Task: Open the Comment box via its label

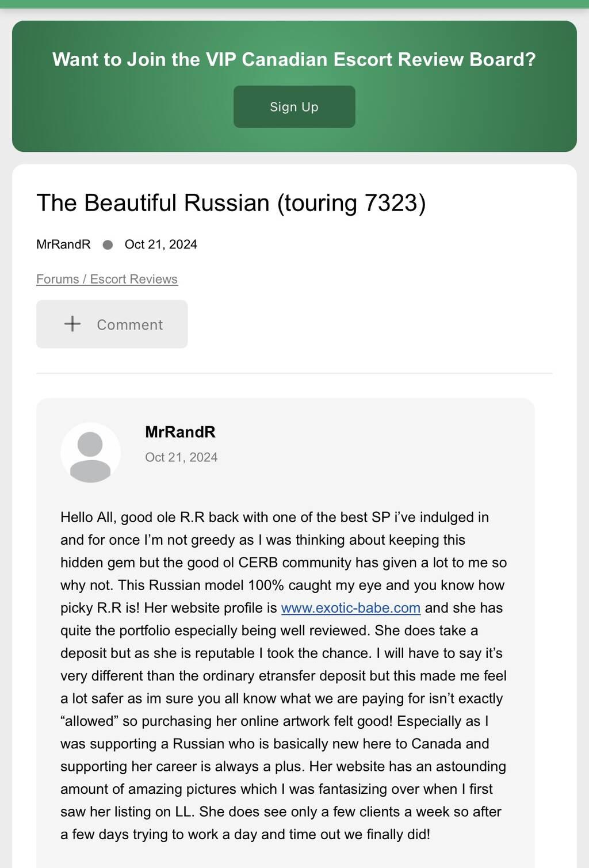Action: (x=129, y=325)
